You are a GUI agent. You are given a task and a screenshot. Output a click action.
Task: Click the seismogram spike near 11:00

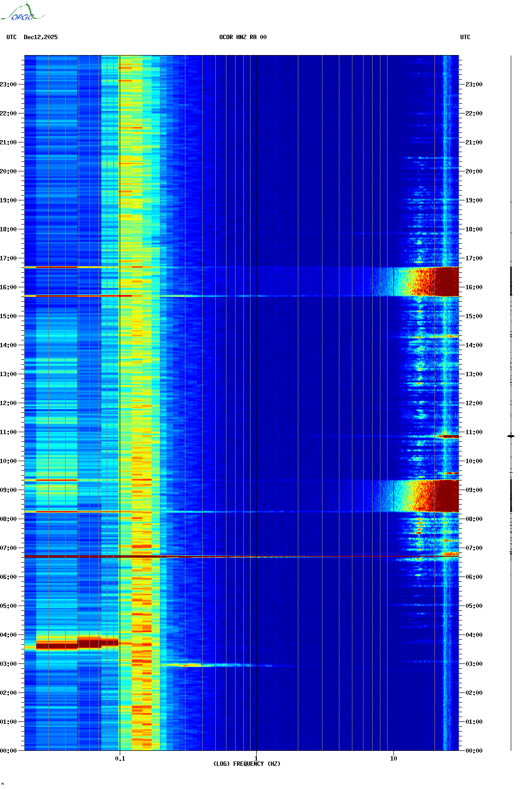511,436
